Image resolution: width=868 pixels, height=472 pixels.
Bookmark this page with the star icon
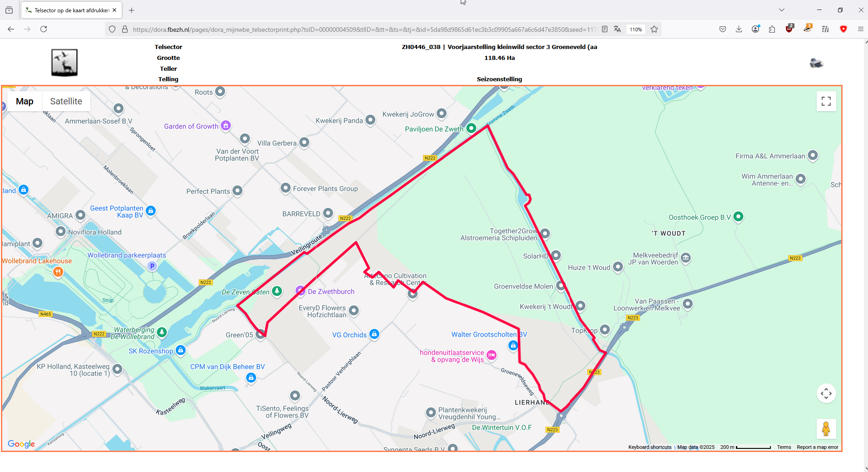click(654, 29)
